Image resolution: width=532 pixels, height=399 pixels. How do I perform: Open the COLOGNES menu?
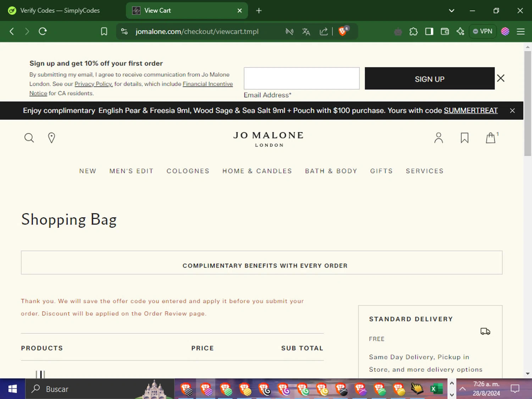coord(188,171)
